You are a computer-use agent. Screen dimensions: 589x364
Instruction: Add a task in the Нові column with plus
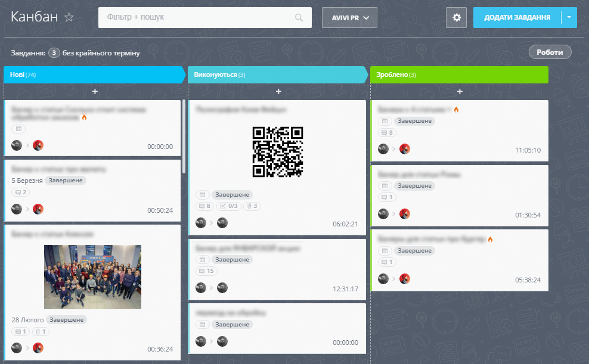pyautogui.click(x=95, y=92)
